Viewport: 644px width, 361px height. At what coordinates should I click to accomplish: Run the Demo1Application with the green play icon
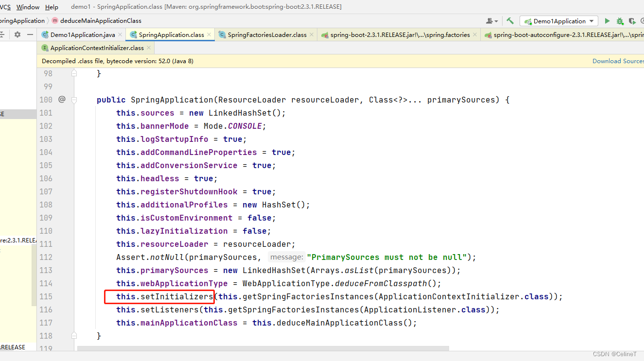[x=607, y=21]
